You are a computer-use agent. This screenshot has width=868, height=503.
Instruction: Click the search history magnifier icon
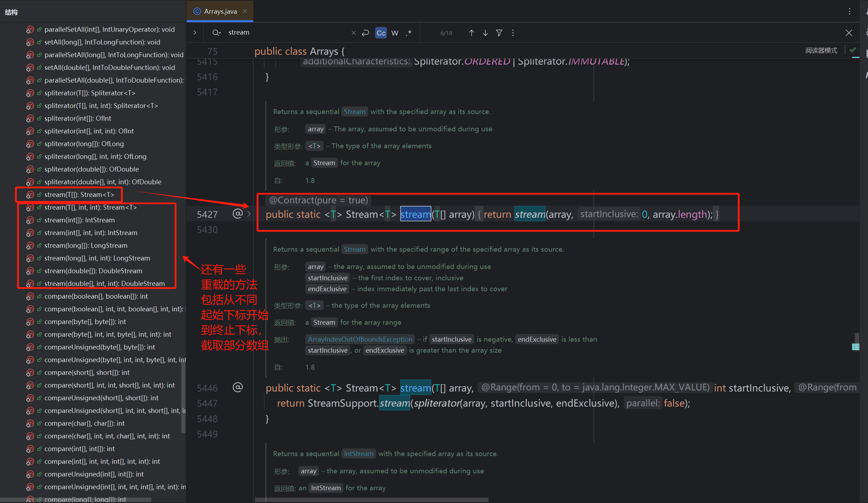tap(216, 33)
